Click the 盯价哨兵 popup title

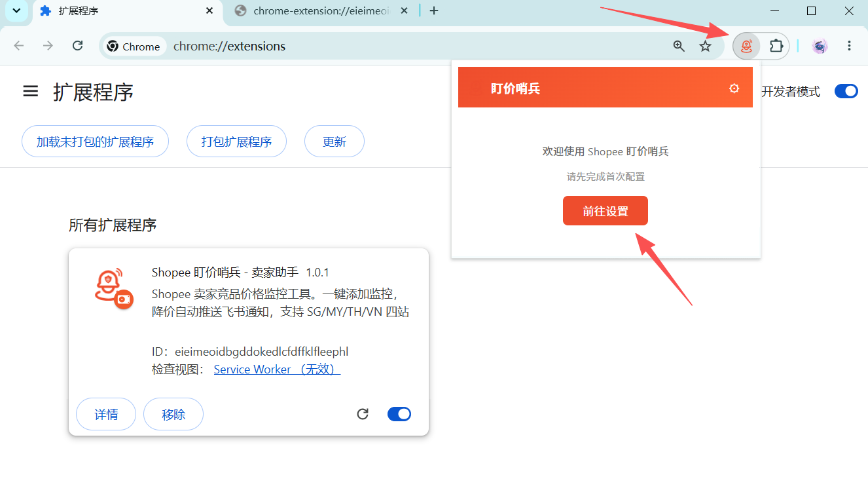click(515, 88)
